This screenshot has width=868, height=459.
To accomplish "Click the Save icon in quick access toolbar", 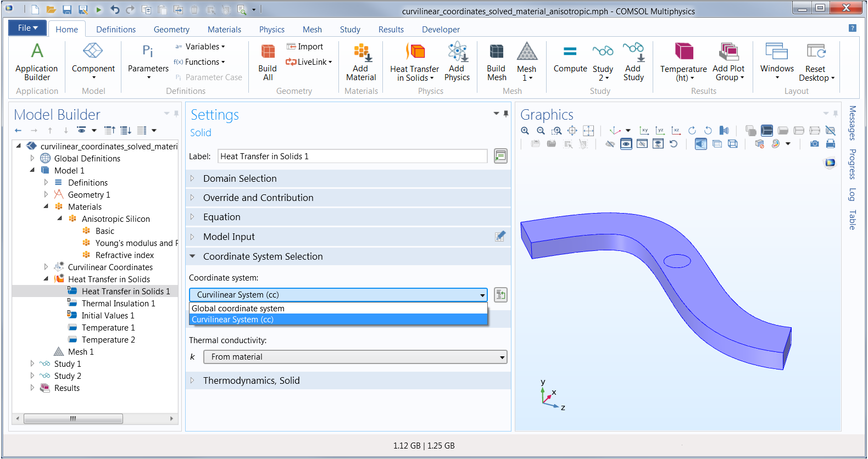I will tap(66, 9).
